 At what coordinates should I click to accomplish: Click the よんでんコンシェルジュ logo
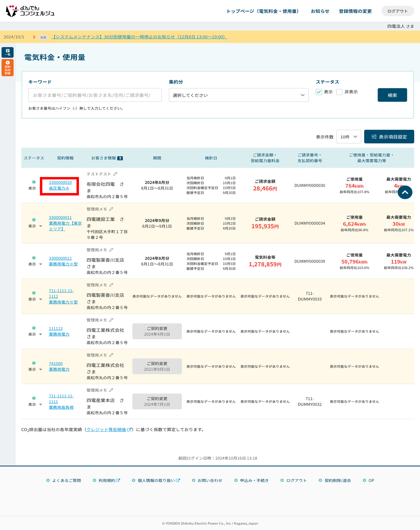click(x=30, y=11)
